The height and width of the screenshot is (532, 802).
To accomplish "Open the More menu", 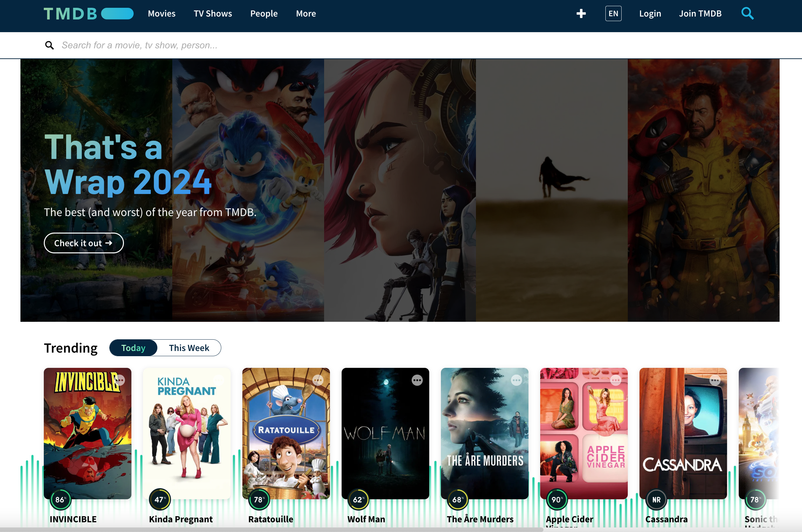I will click(x=306, y=14).
